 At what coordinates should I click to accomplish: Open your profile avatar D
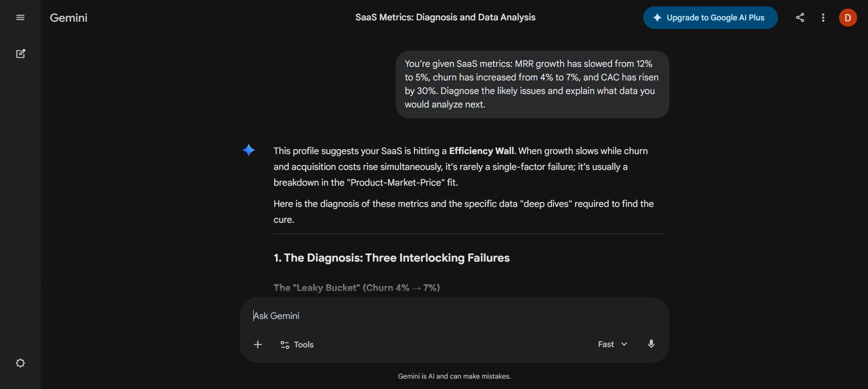tap(848, 18)
